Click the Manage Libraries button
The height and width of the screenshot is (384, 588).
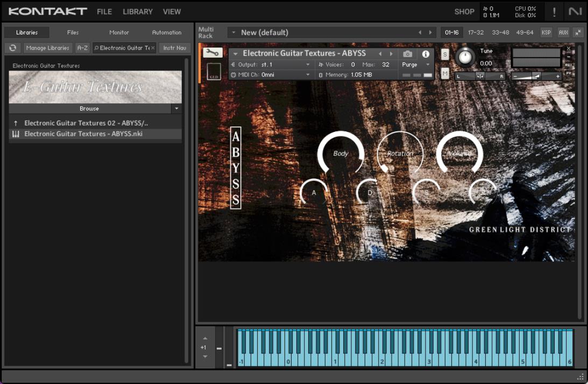(x=47, y=48)
